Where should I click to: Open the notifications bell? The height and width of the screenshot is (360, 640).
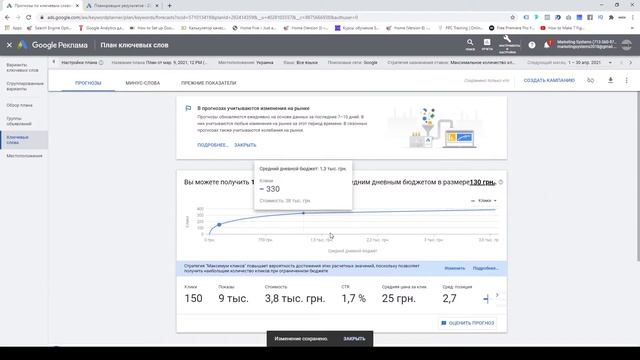547,44
